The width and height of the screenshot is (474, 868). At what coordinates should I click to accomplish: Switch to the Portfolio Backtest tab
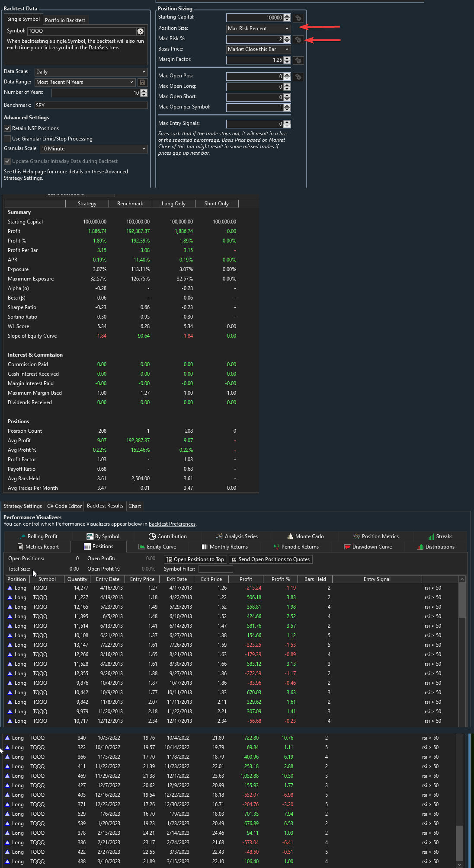click(x=65, y=20)
